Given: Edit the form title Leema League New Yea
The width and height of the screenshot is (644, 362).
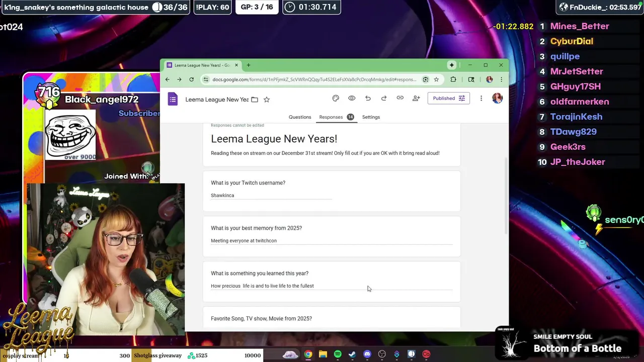Looking at the screenshot, I should [x=217, y=100].
